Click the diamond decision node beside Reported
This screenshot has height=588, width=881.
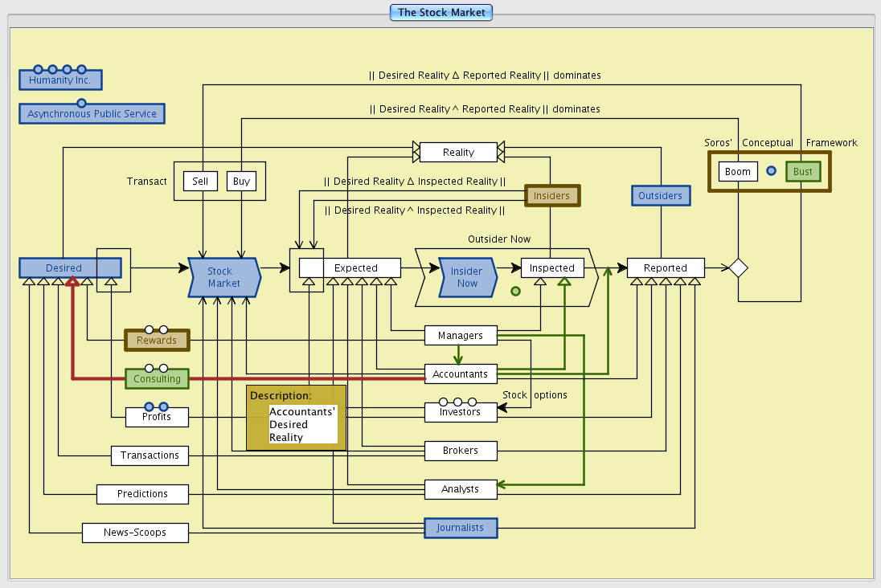point(738,267)
